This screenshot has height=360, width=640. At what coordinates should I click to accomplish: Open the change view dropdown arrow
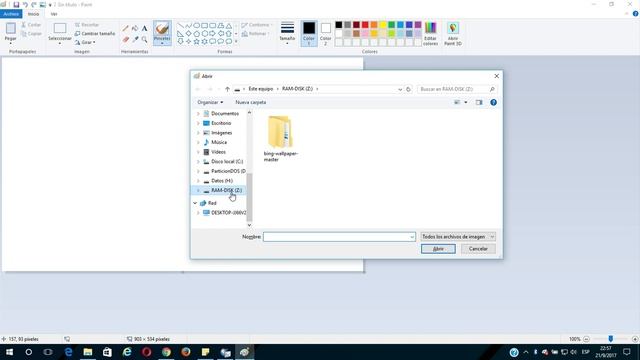tap(466, 102)
